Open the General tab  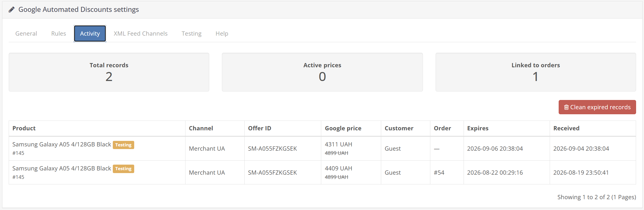[26, 34]
